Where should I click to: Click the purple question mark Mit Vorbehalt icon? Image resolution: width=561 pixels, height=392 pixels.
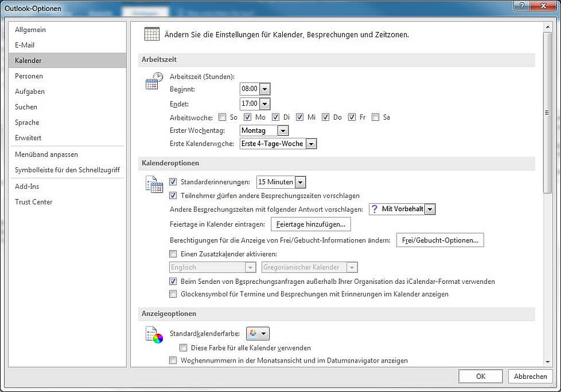click(x=374, y=209)
